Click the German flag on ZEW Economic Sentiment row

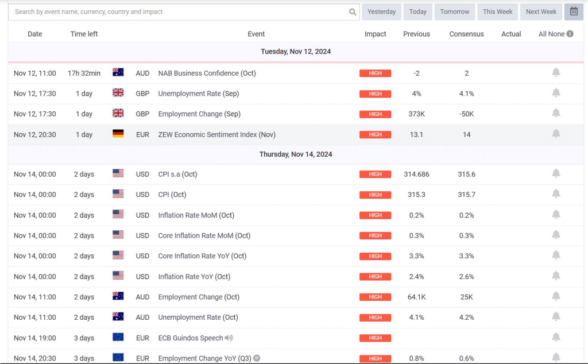coord(118,134)
